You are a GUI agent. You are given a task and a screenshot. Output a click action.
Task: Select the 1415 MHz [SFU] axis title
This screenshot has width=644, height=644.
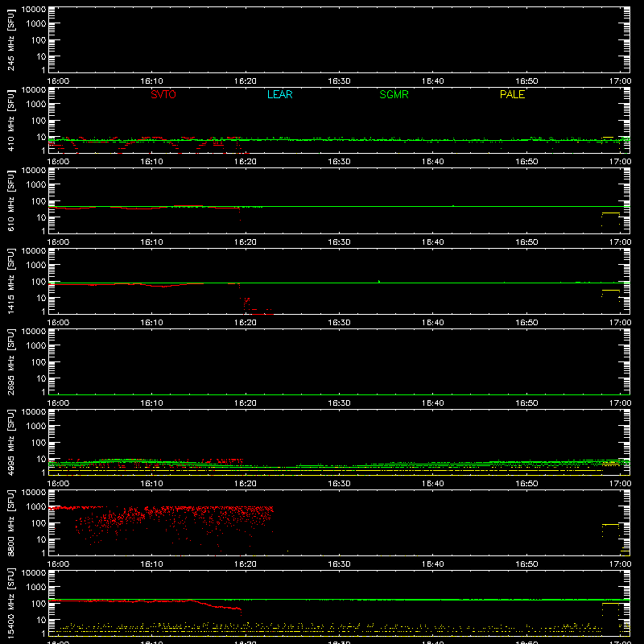(11, 281)
